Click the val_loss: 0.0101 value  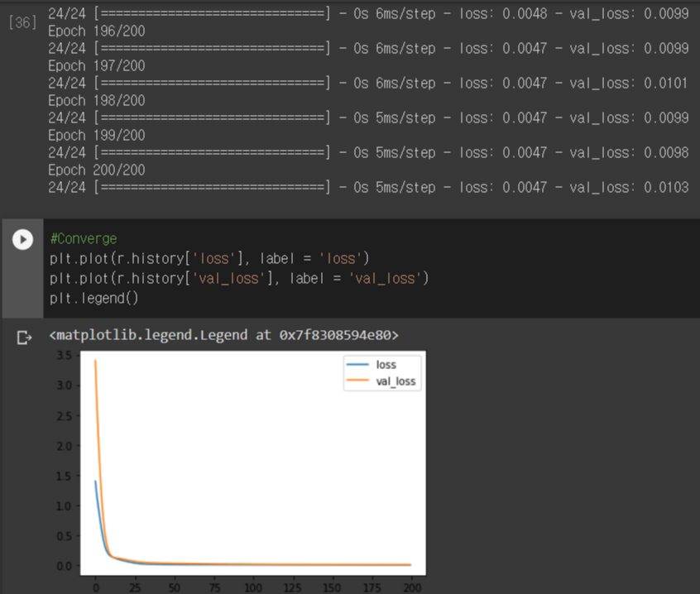point(629,83)
